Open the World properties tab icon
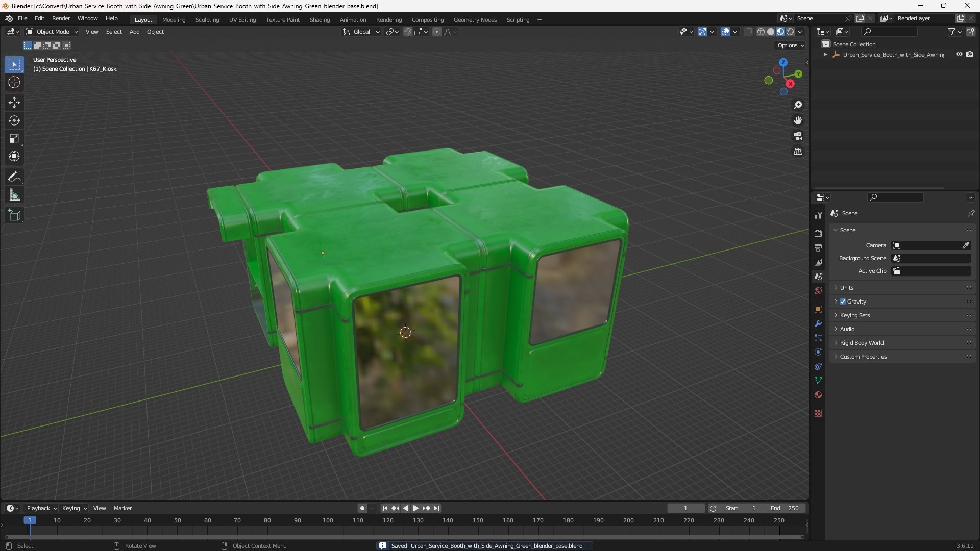 point(818,291)
